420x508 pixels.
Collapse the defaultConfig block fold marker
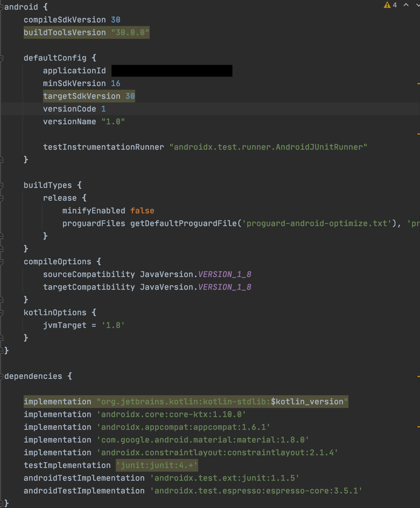(x=1, y=58)
